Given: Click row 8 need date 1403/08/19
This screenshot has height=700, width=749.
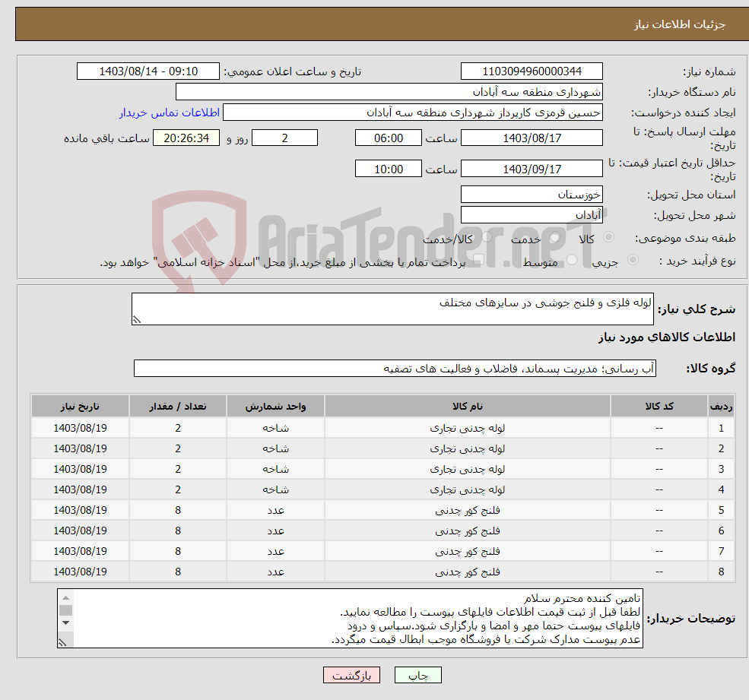Looking at the screenshot, I should pyautogui.click(x=80, y=572).
